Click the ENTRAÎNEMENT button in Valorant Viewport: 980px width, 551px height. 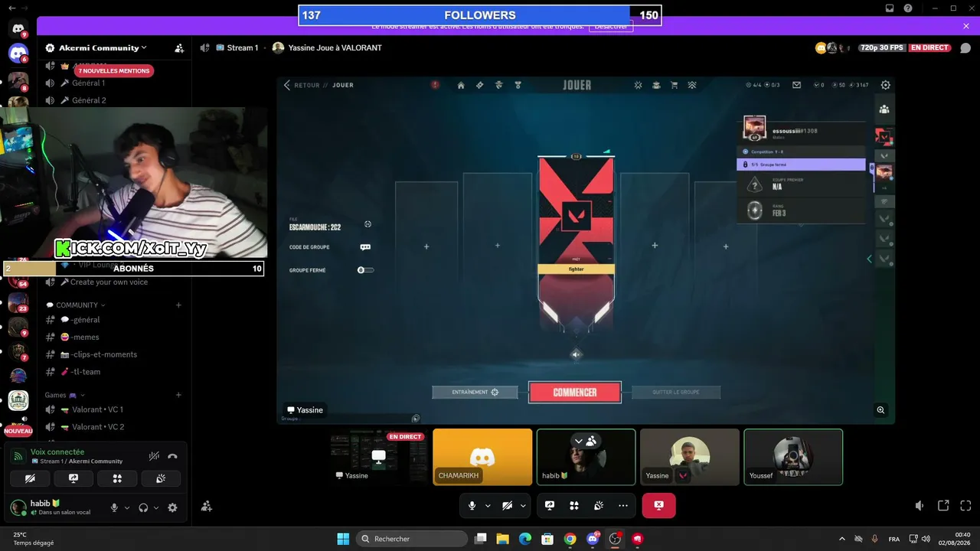475,393
